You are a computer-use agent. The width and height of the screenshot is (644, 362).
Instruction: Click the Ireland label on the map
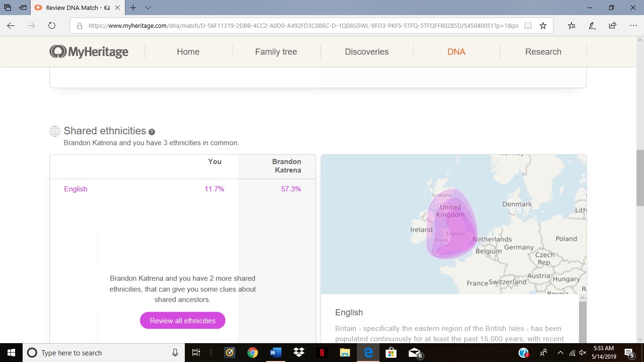[421, 230]
